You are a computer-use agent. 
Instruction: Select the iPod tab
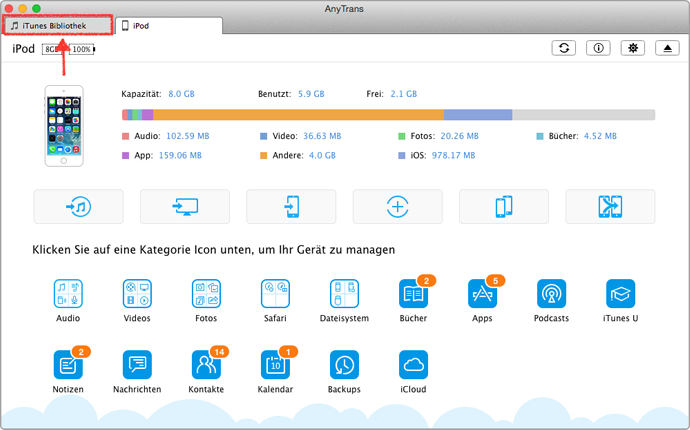[169, 26]
